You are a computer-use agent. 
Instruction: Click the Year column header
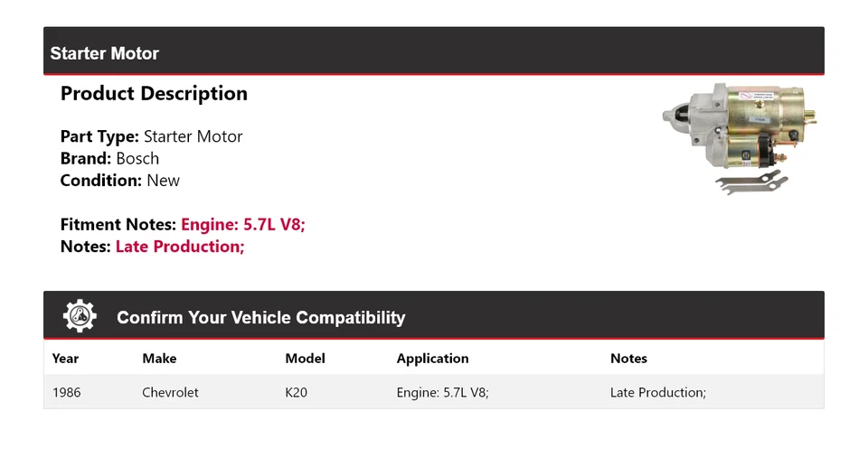(66, 359)
